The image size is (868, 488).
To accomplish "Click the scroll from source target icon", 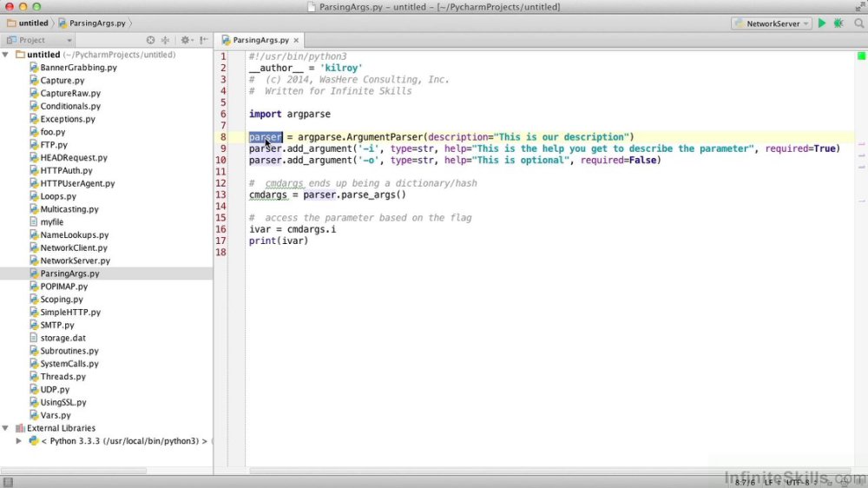I will [x=150, y=40].
